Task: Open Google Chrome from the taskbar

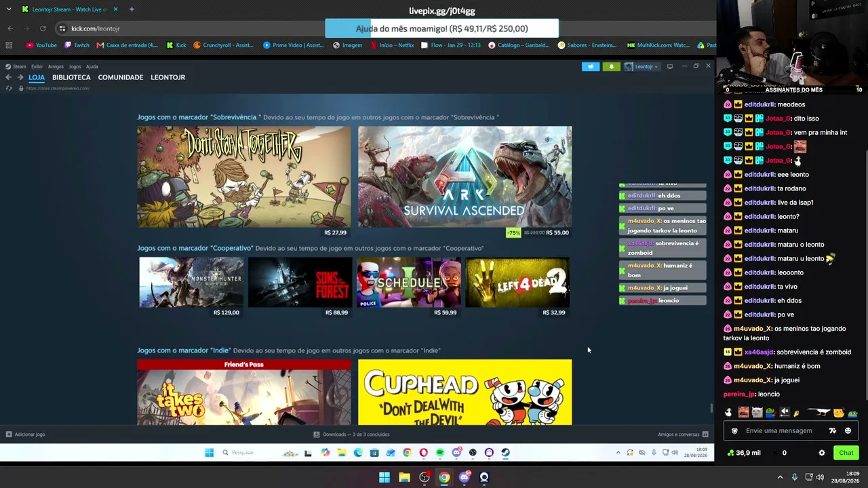Action: 444,477
